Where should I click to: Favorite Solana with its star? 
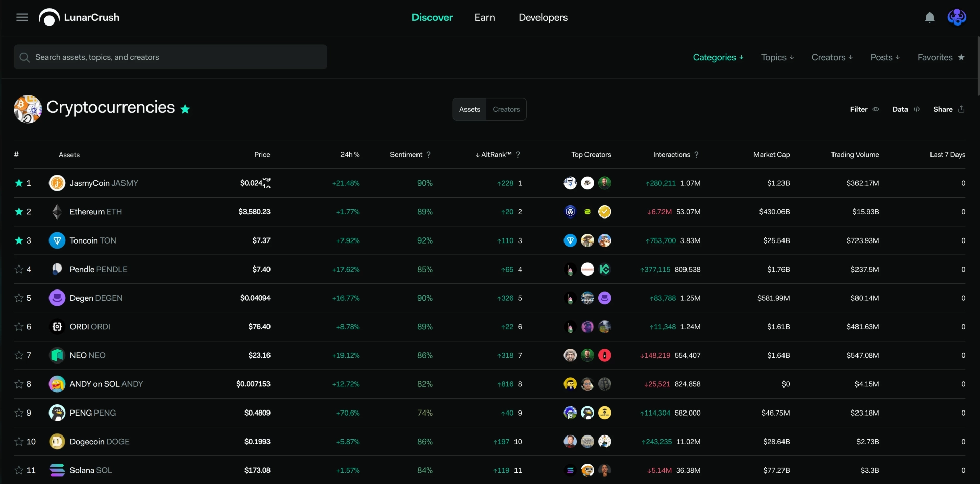(19, 470)
